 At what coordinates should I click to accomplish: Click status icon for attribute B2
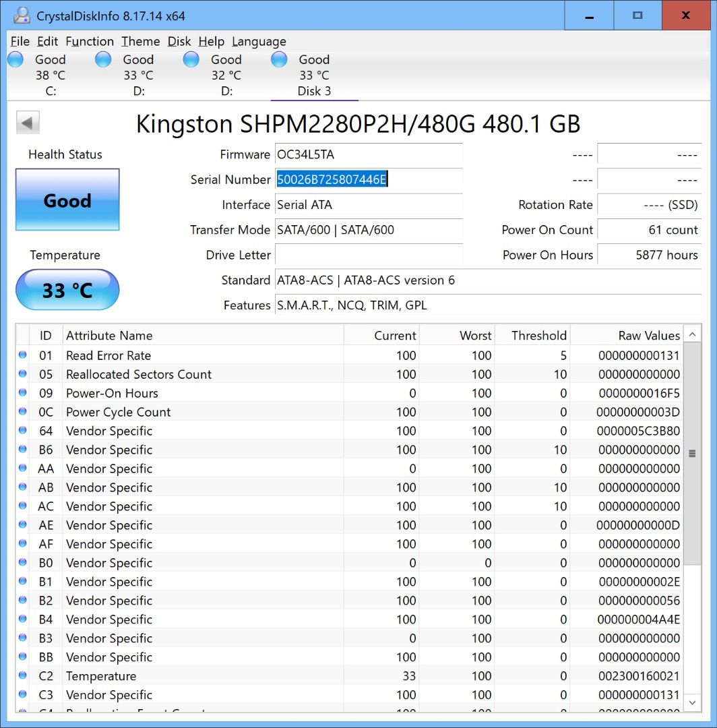(22, 600)
